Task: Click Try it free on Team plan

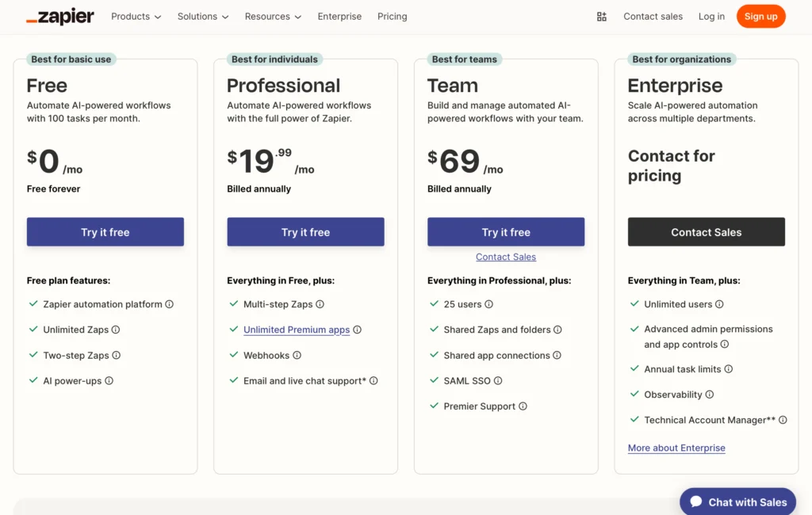Action: point(506,232)
